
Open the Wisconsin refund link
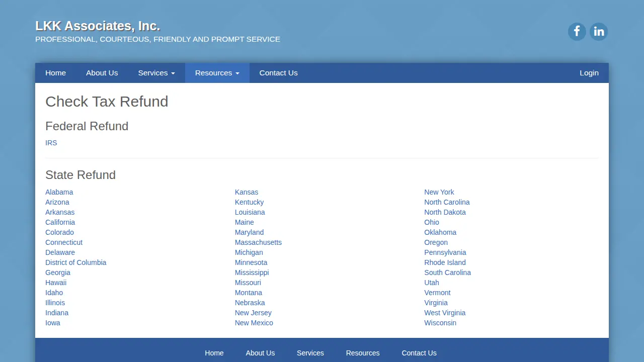point(440,323)
